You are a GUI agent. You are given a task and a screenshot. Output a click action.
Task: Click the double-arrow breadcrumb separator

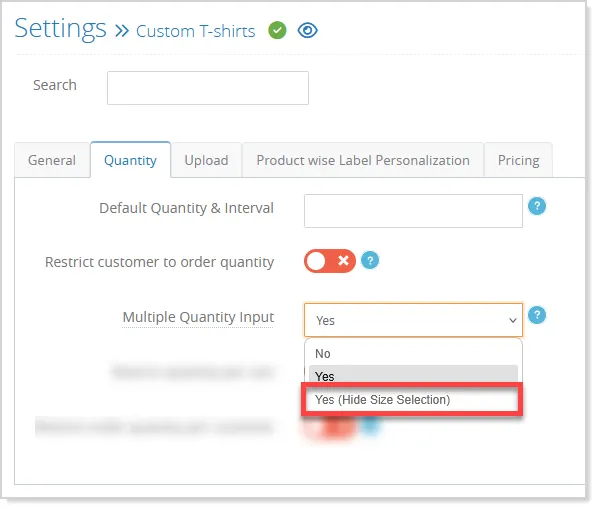122,30
